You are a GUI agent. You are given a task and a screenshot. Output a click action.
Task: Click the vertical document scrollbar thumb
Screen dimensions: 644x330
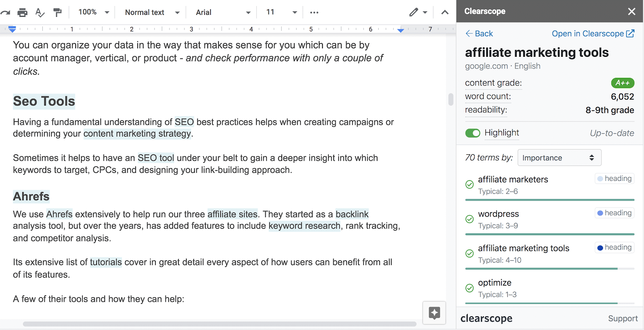(451, 100)
